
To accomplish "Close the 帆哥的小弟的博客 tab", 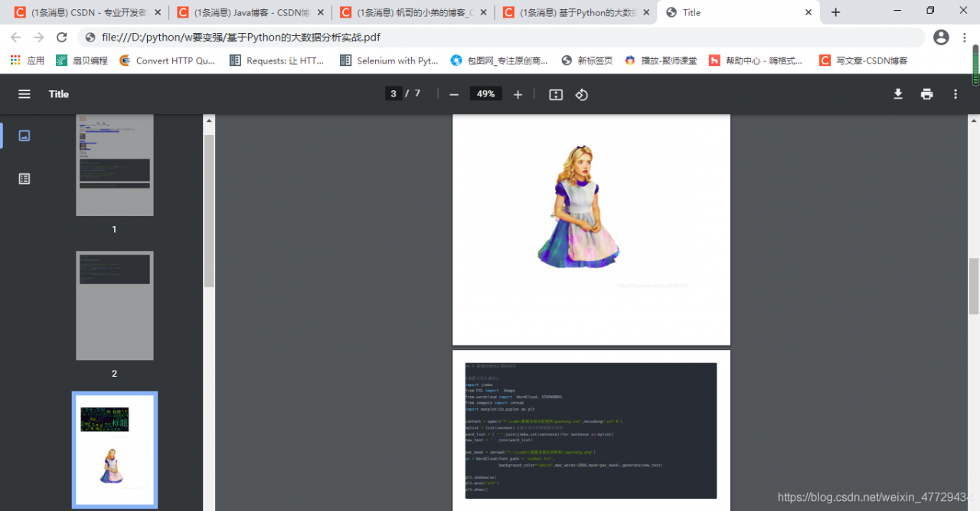I will point(482,12).
